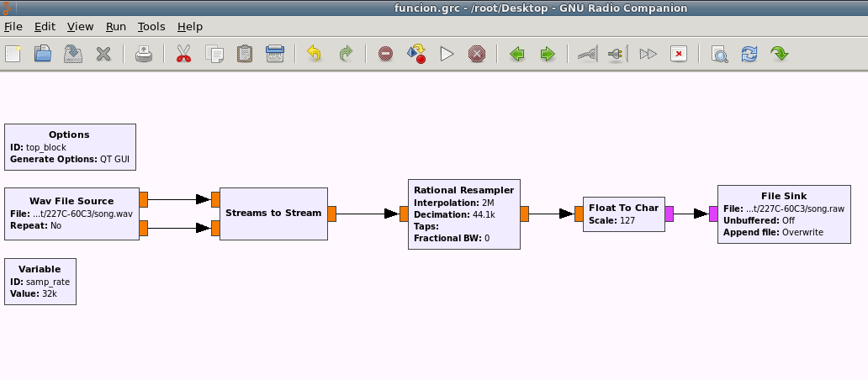This screenshot has height=380, width=868.
Task: Select the Wav File Source block
Action: [72, 214]
